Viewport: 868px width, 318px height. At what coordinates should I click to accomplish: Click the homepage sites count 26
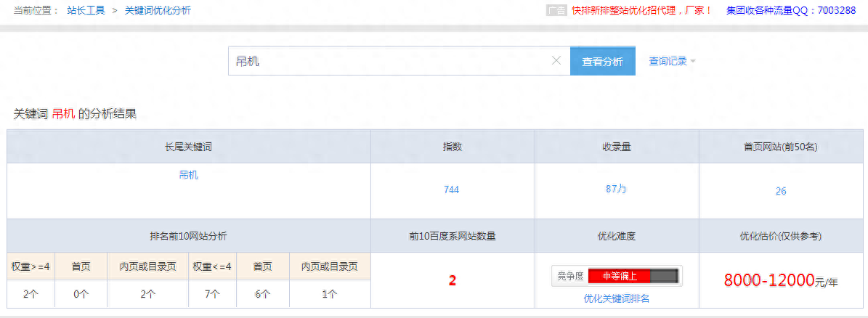pyautogui.click(x=781, y=191)
